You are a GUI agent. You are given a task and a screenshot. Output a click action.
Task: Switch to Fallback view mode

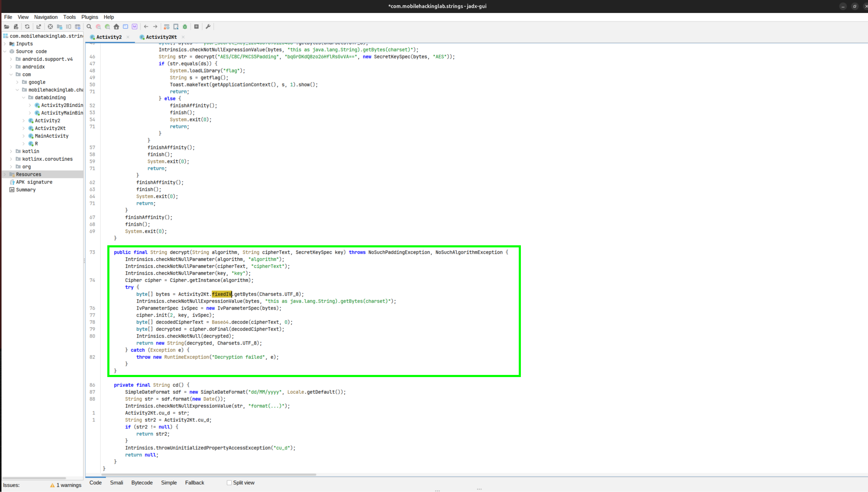[194, 483]
